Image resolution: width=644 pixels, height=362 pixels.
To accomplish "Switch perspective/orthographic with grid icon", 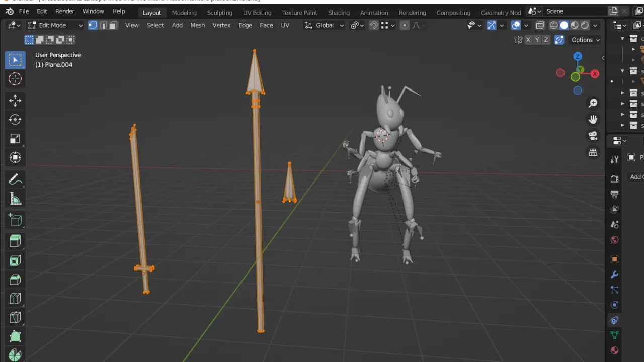I will tap(593, 152).
